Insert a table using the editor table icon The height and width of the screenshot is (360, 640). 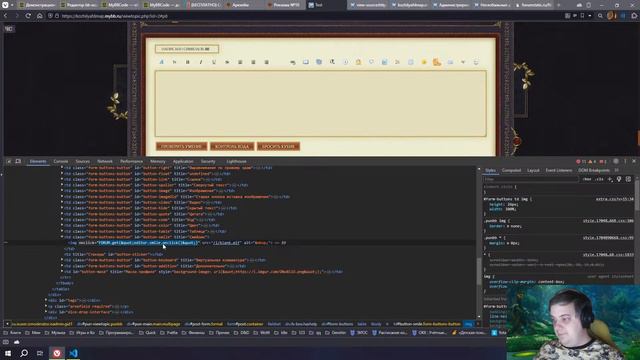[x=411, y=62]
